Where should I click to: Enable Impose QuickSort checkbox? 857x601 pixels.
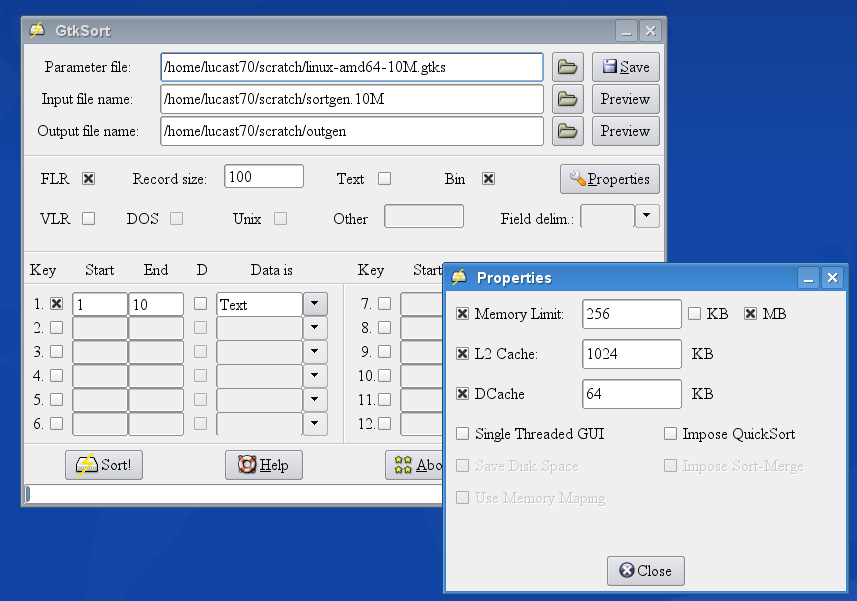click(670, 434)
